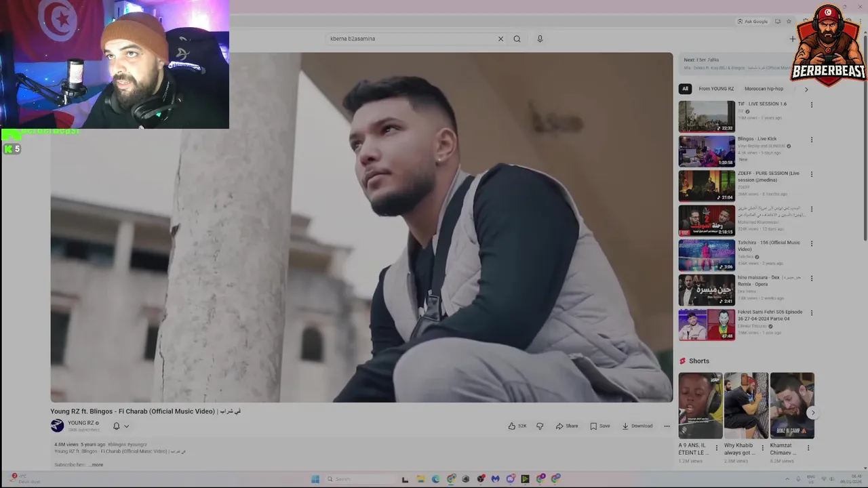Open more actions menu beside Download
Image resolution: width=868 pixels, height=488 pixels.
point(667,426)
